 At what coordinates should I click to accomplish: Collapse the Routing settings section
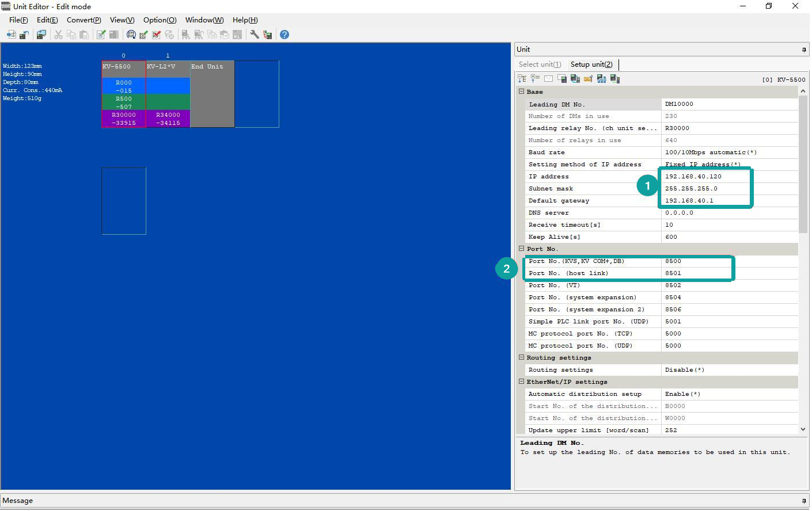(521, 357)
